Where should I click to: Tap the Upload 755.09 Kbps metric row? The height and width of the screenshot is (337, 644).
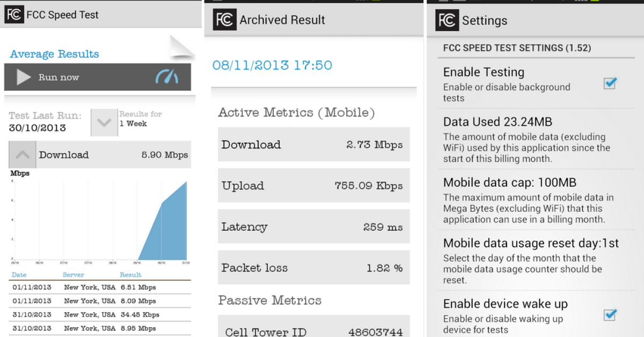tap(313, 186)
